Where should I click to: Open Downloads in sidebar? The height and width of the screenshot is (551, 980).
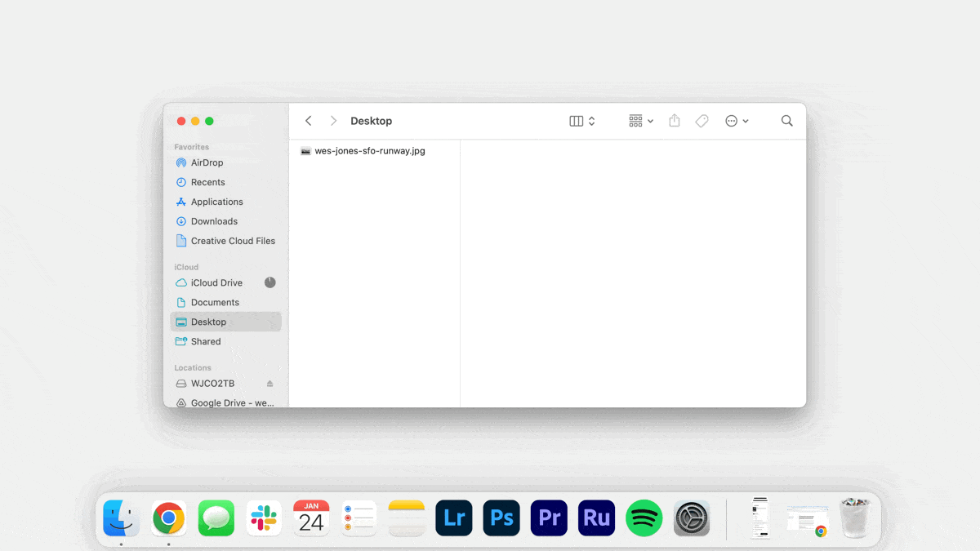pos(225,221)
